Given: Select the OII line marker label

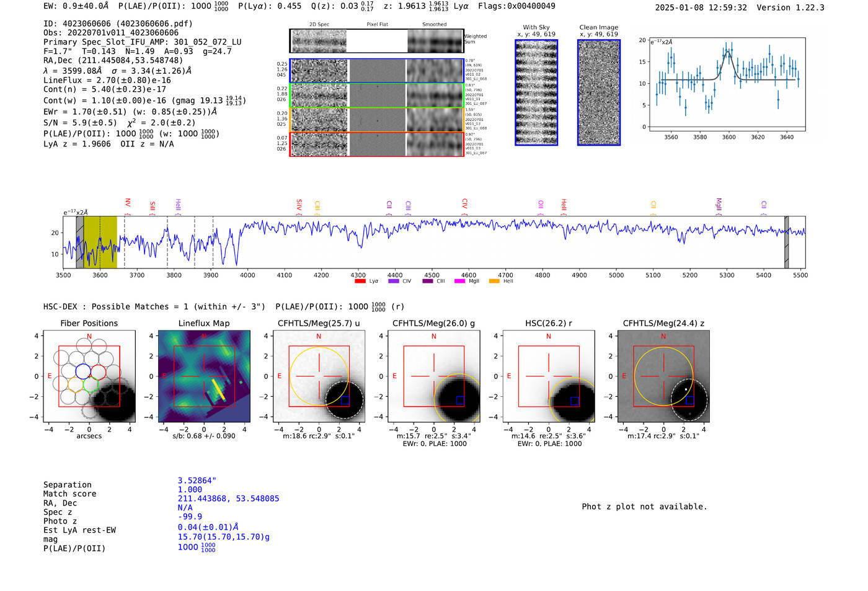Looking at the screenshot, I should (541, 204).
